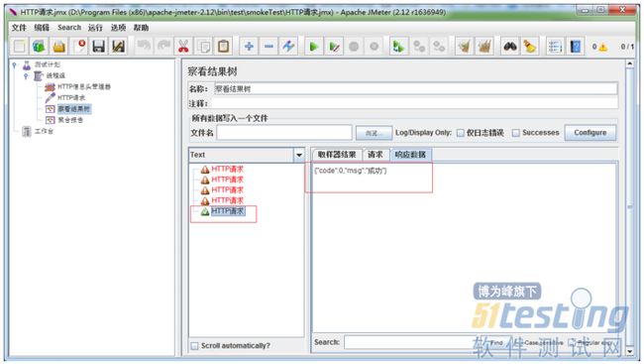Switch to the 取样器结果 tab
Viewport: 644px width, 364px height.
[337, 155]
